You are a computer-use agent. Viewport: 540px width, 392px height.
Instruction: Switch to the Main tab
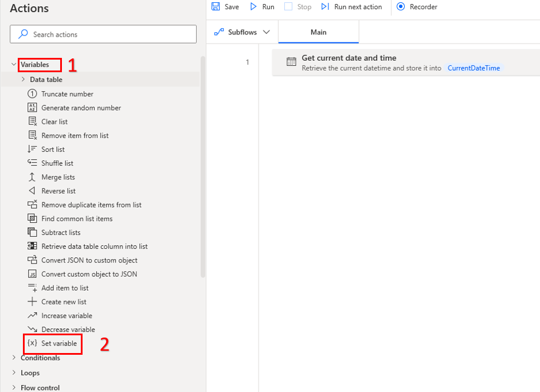point(318,32)
